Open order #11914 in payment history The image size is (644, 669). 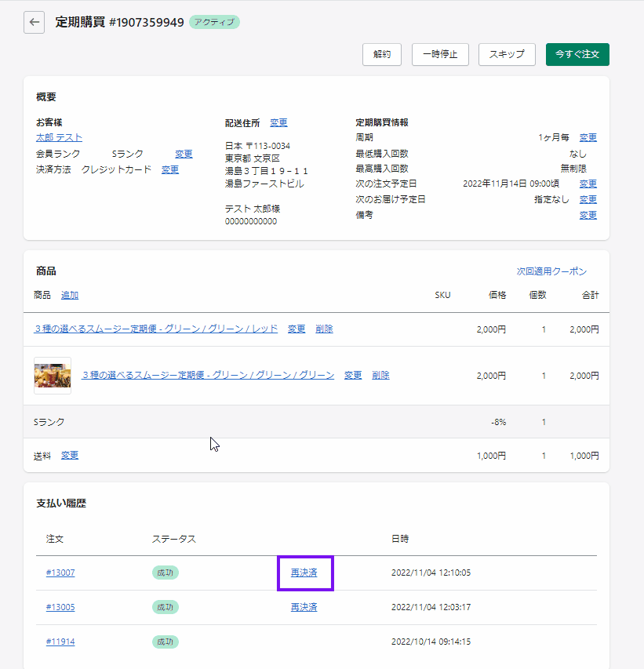(x=60, y=642)
